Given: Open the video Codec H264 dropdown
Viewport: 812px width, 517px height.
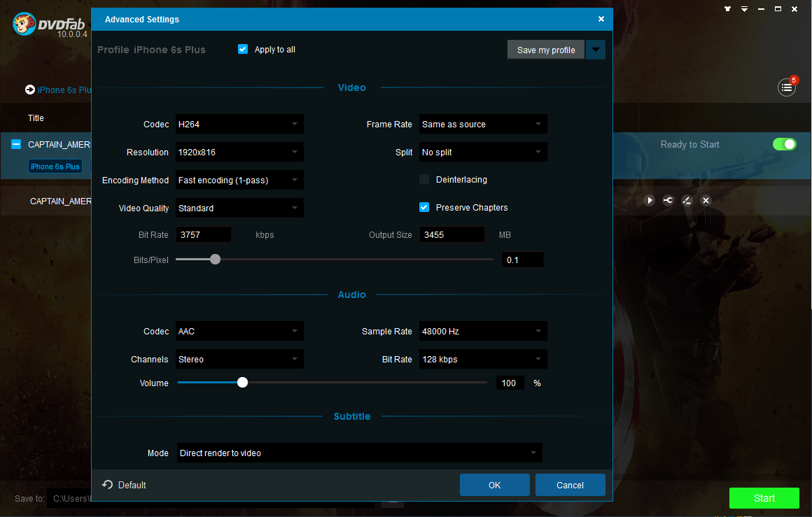Looking at the screenshot, I should tap(239, 125).
